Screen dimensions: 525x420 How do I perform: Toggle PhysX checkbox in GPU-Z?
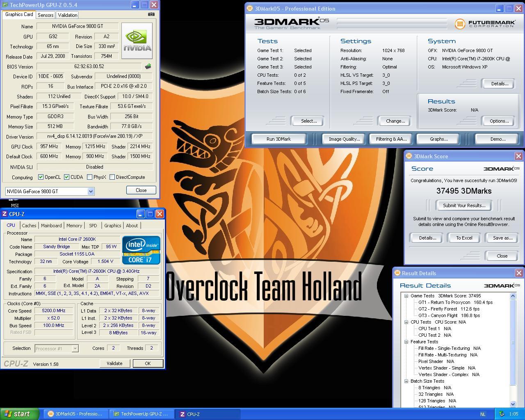pos(89,177)
